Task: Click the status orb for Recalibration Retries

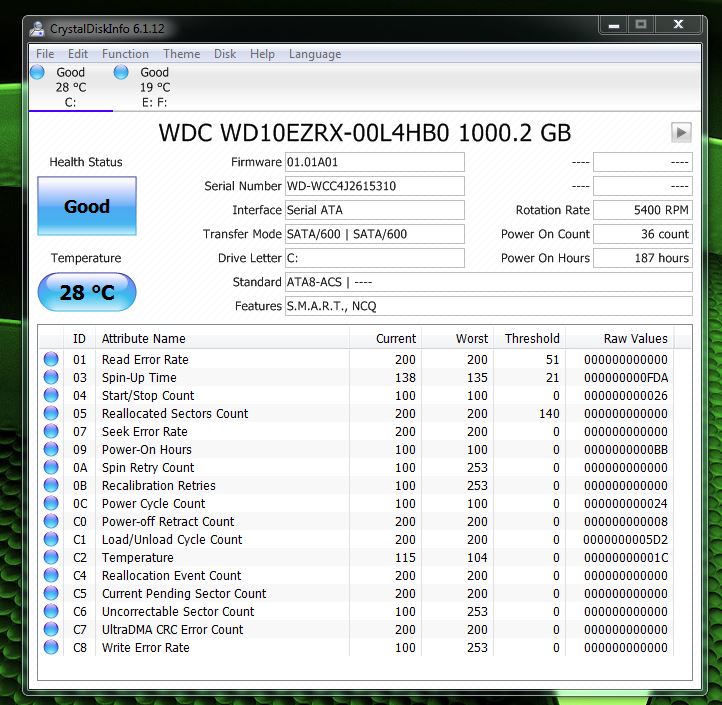Action: (x=51, y=485)
